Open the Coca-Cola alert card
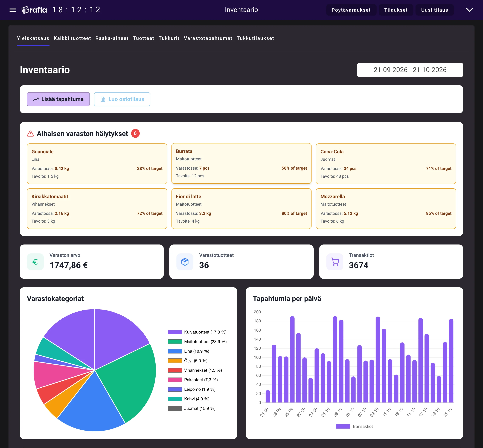Image resolution: width=483 pixels, height=448 pixels. click(x=385, y=164)
